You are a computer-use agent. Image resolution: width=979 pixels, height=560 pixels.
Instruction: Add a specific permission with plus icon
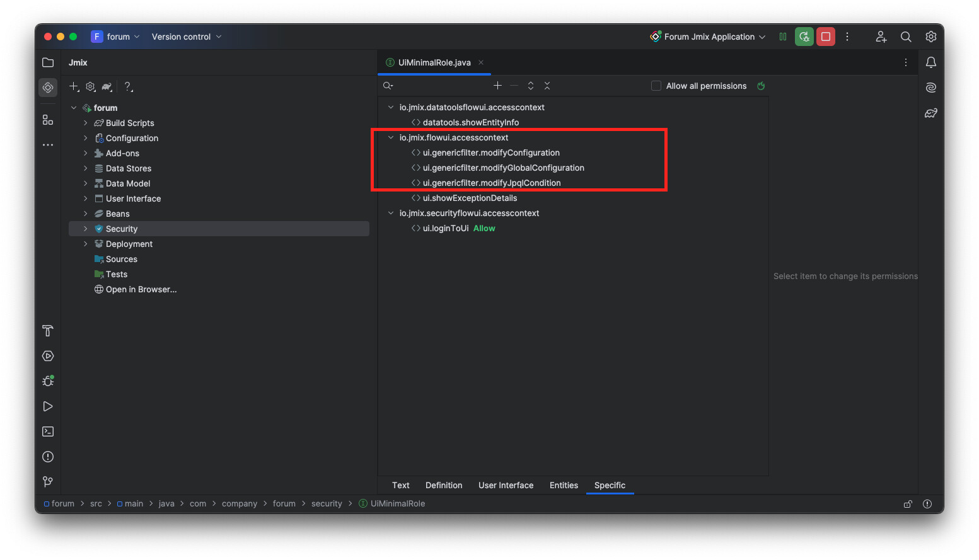pyautogui.click(x=497, y=86)
